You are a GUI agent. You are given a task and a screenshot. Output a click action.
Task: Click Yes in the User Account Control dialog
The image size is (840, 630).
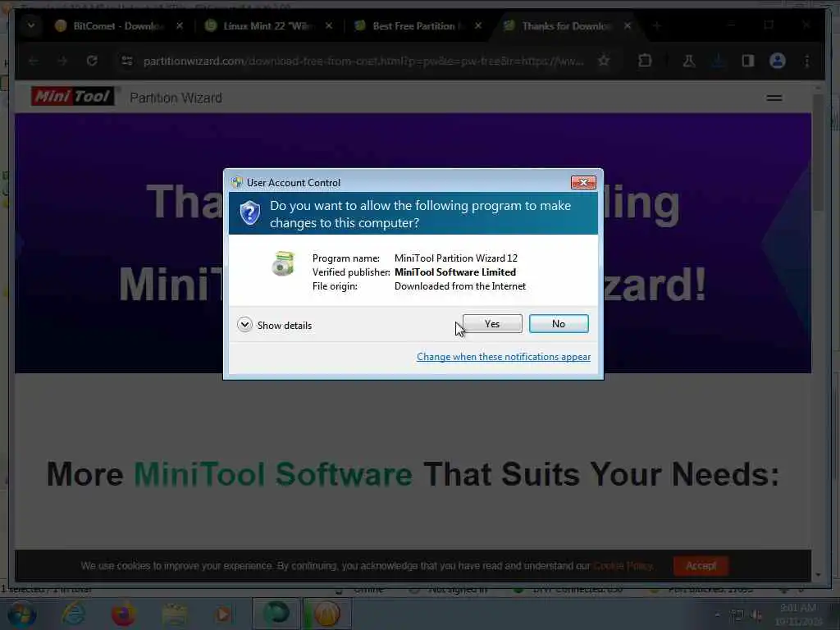pyautogui.click(x=492, y=323)
